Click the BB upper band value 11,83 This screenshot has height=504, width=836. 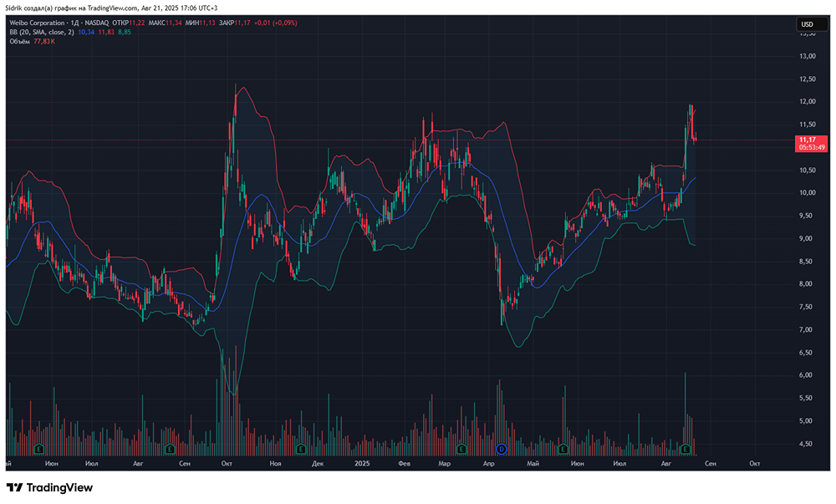[x=106, y=32]
